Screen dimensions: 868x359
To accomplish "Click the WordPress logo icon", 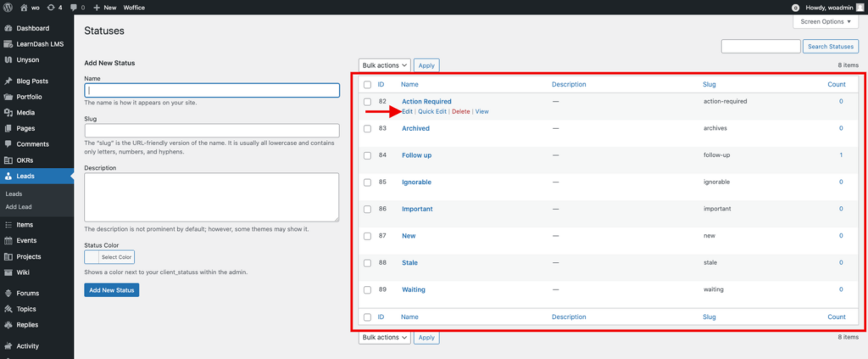I will click(x=8, y=7).
